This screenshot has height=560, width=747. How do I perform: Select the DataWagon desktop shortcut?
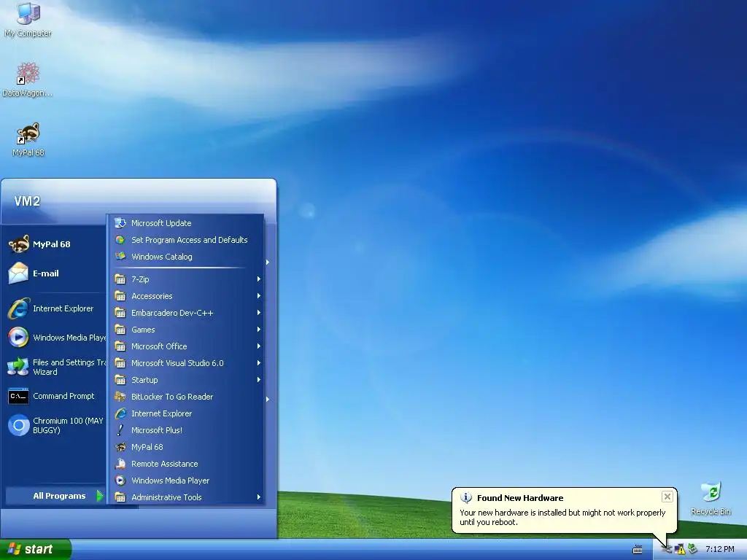[28, 79]
